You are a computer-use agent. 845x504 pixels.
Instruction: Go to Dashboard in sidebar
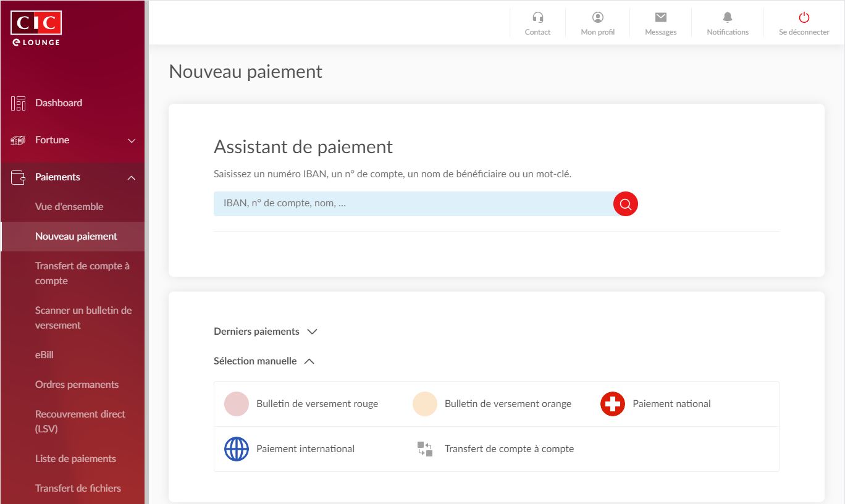(x=58, y=103)
